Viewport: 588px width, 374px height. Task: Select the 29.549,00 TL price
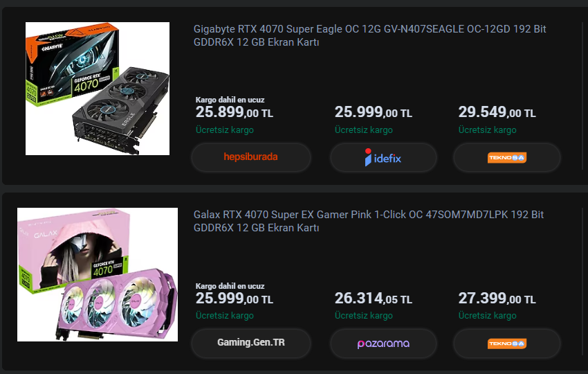point(497,113)
